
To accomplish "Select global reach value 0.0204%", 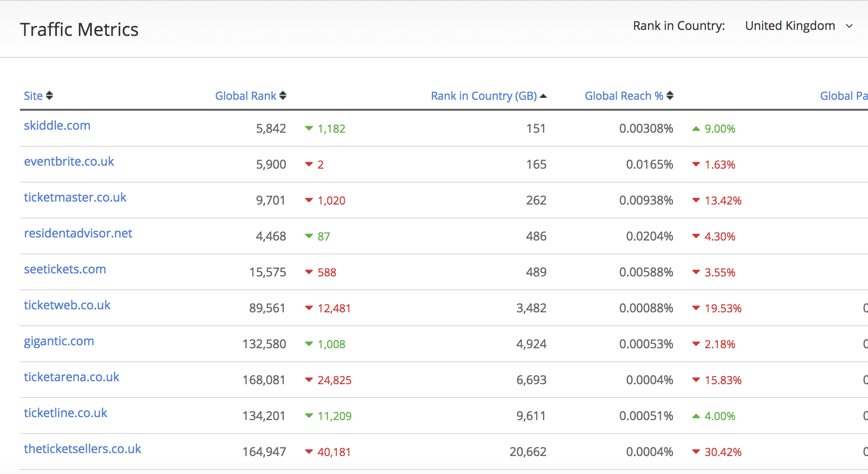I will click(x=650, y=237).
